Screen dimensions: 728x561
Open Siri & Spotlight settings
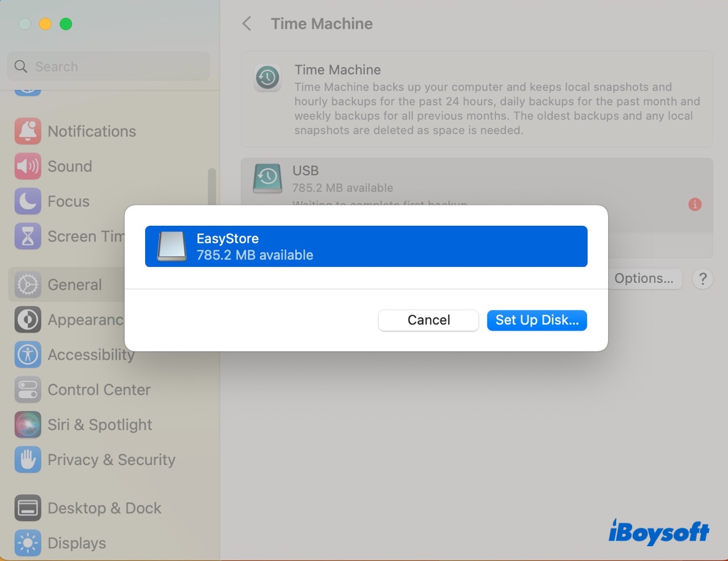100,424
